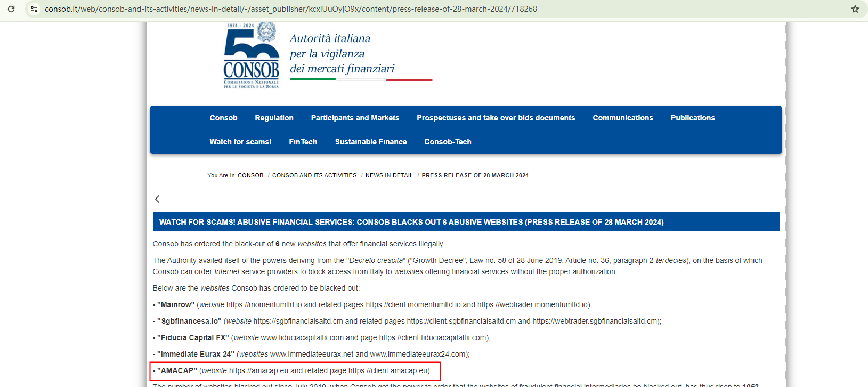Select the Consob-Tech menu item
The height and width of the screenshot is (387, 868).
pos(448,142)
